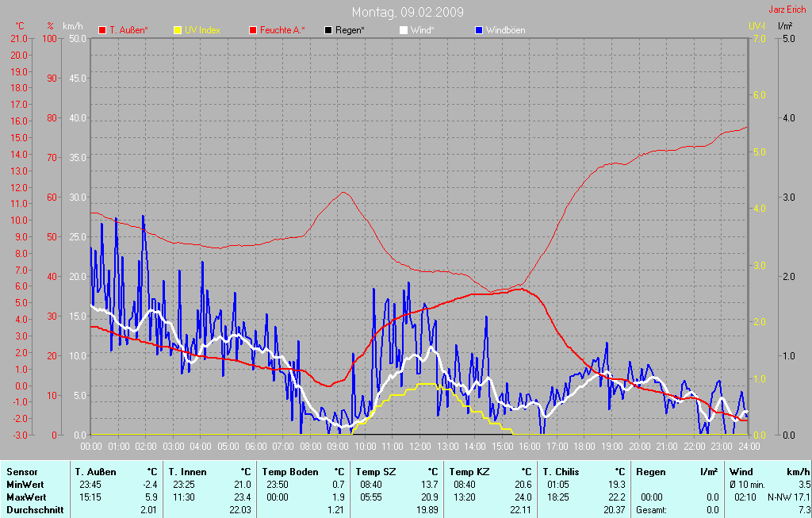Click the 'Temp Boden' column header
Image resolution: width=812 pixels, height=518 pixels.
tap(290, 472)
